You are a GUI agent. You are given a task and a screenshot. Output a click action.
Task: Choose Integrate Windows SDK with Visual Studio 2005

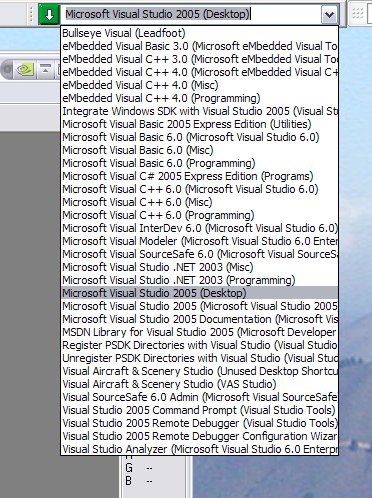[x=200, y=111]
